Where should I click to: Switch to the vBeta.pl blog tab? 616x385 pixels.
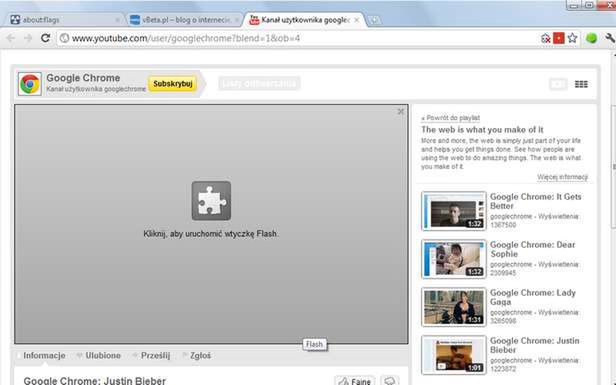point(183,20)
